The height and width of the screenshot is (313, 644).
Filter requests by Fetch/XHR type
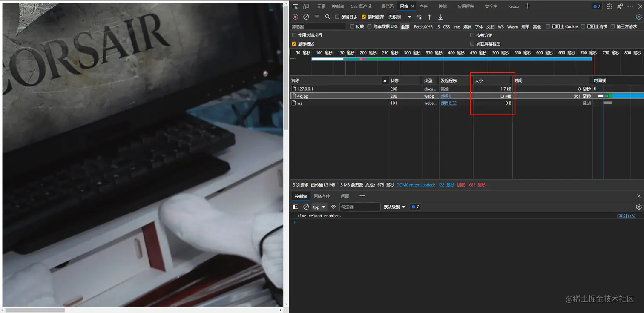pos(423,27)
